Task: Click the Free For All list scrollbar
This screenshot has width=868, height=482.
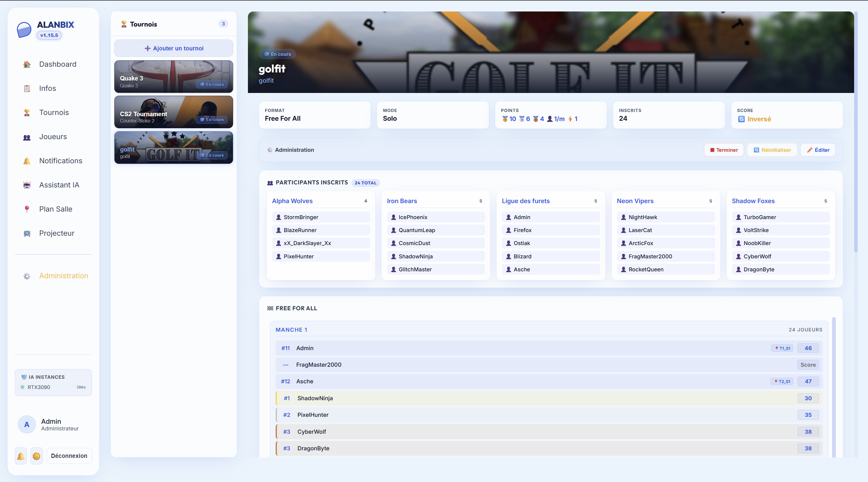Action: coord(834,387)
